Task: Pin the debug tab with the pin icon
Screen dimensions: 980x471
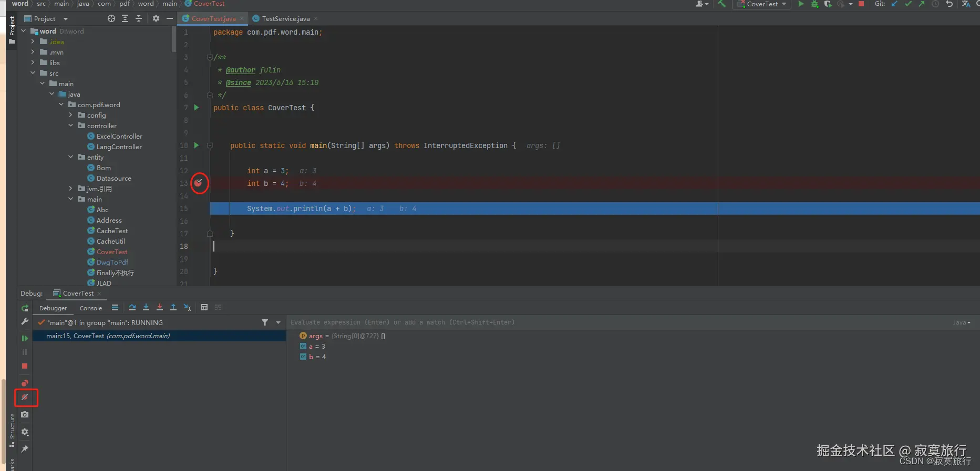Action: point(25,449)
